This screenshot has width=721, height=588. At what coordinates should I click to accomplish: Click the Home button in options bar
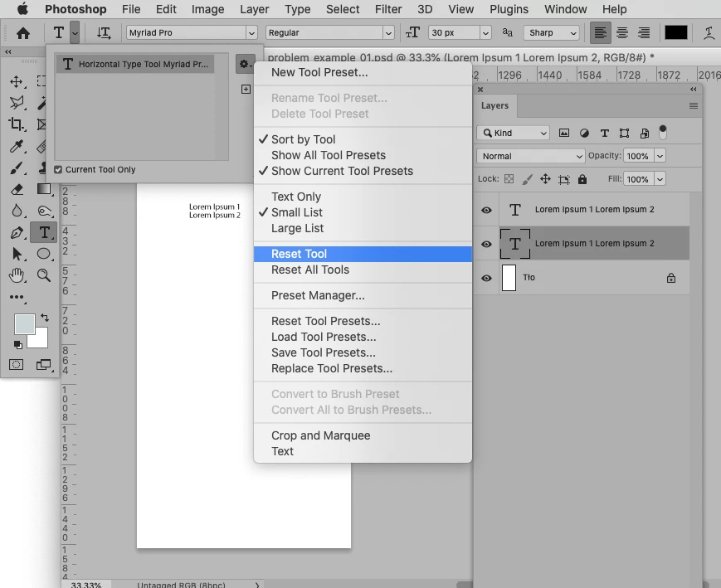23,32
